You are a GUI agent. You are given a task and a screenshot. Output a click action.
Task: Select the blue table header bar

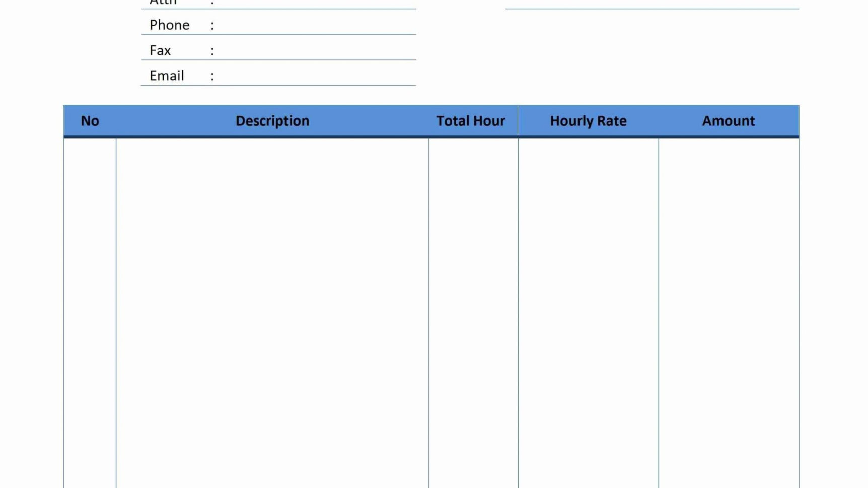pyautogui.click(x=430, y=121)
